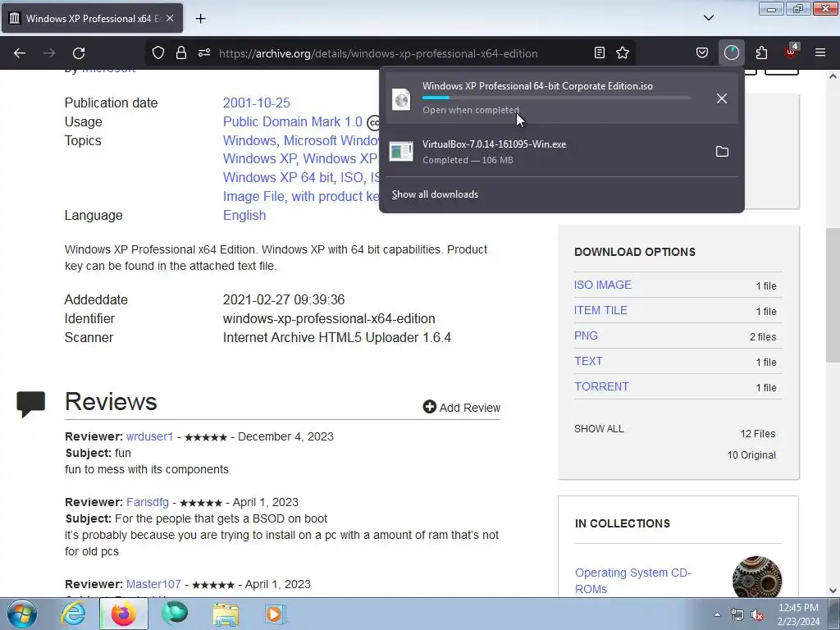
Task: Open the uBlock Origin extension icon
Action: (791, 52)
